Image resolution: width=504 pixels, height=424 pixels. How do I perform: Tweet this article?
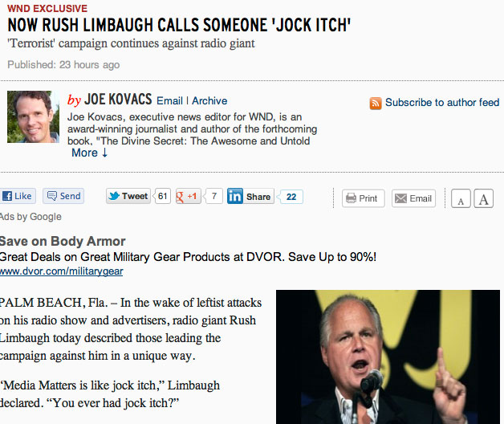pos(128,196)
